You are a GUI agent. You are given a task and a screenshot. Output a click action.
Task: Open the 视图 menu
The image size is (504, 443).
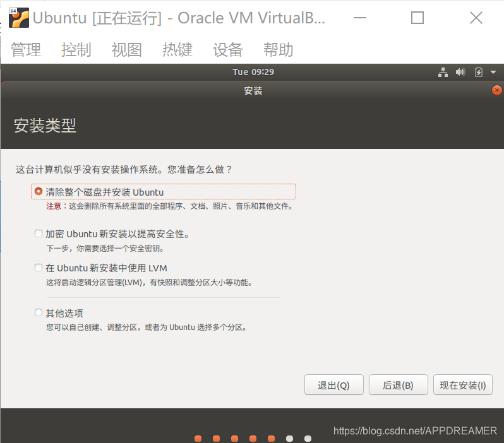127,50
